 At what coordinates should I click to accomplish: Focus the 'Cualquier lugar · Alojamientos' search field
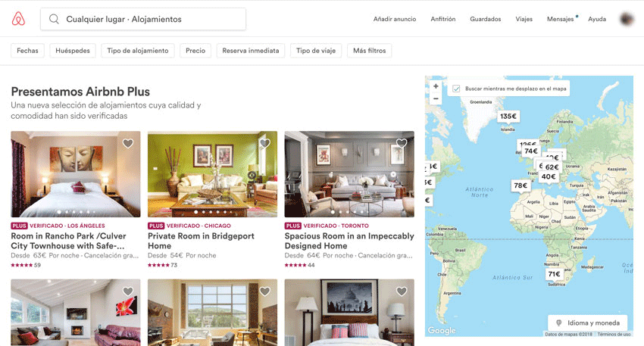click(143, 19)
